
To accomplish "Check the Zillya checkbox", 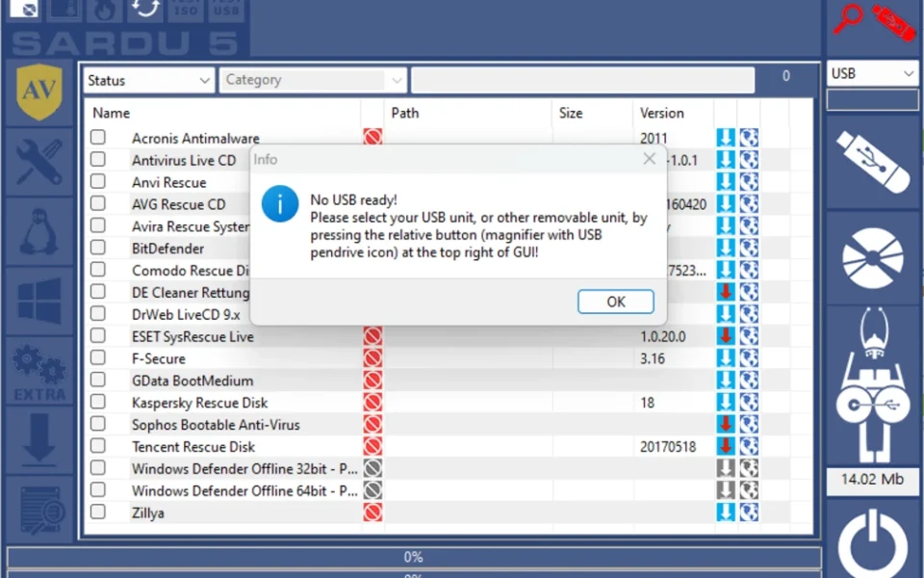I will [x=98, y=512].
